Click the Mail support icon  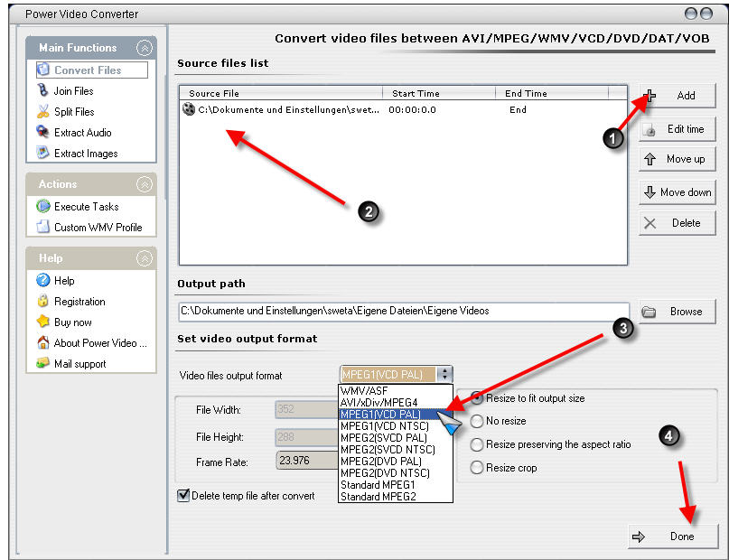click(x=42, y=363)
